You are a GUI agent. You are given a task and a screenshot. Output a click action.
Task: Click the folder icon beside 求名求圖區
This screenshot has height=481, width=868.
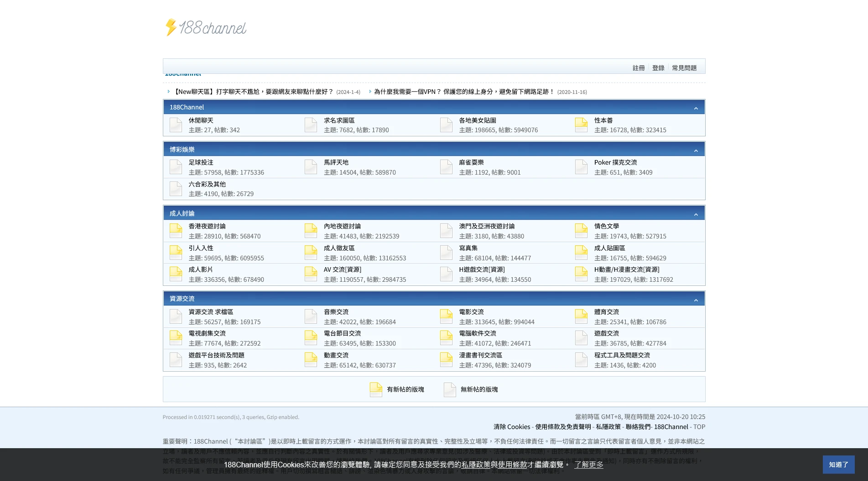coord(311,125)
